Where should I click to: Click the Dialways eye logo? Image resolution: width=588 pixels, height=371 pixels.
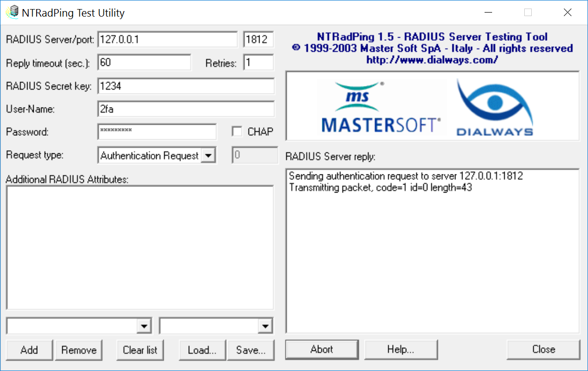(x=495, y=108)
